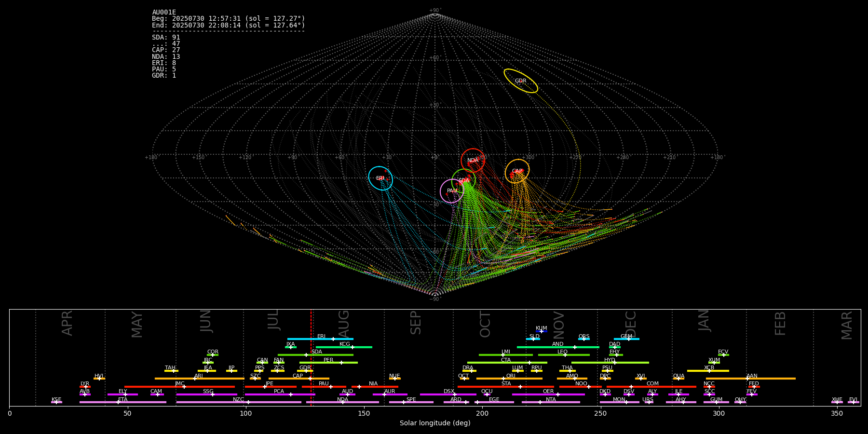Click the PER shower bar in the timeline

(x=328, y=363)
